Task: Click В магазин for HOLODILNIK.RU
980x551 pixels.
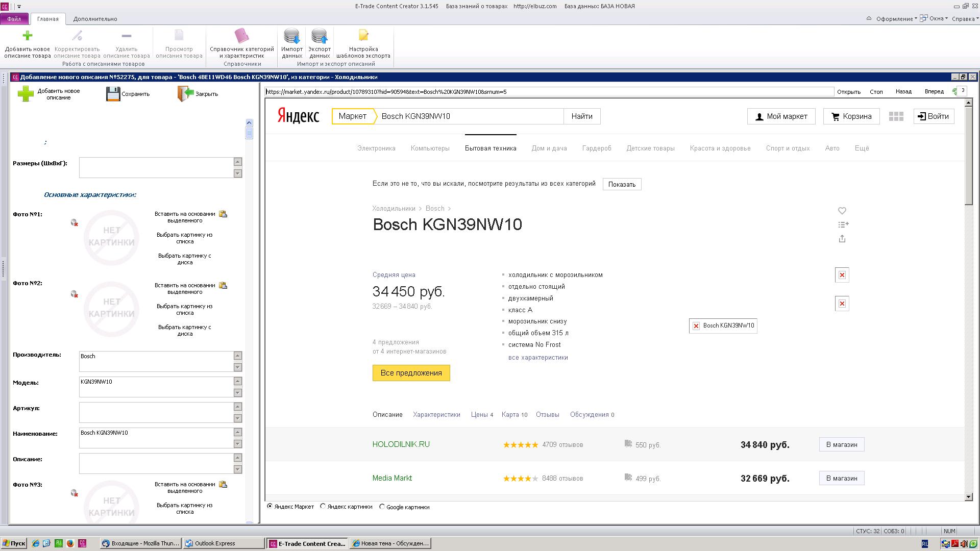Action: click(842, 444)
